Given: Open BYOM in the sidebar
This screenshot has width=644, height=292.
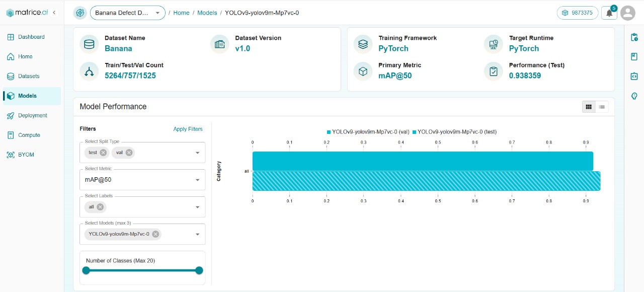Looking at the screenshot, I should [32, 155].
